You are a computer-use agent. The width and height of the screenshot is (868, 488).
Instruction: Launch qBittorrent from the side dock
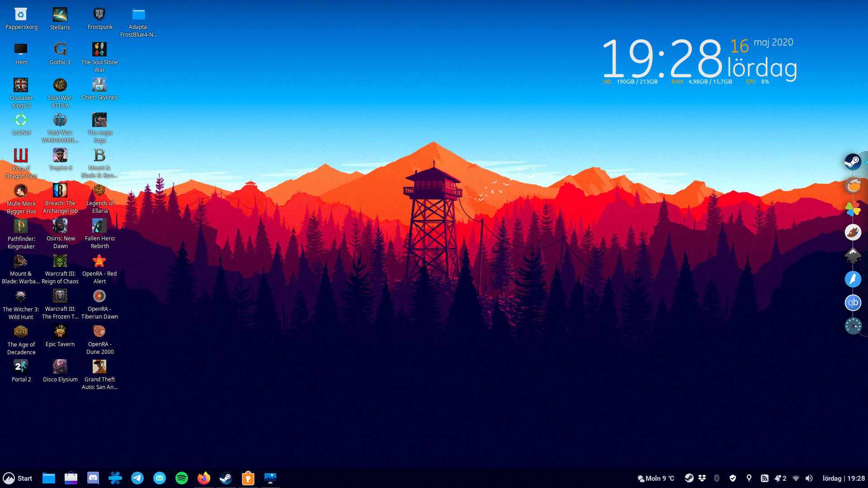click(853, 303)
